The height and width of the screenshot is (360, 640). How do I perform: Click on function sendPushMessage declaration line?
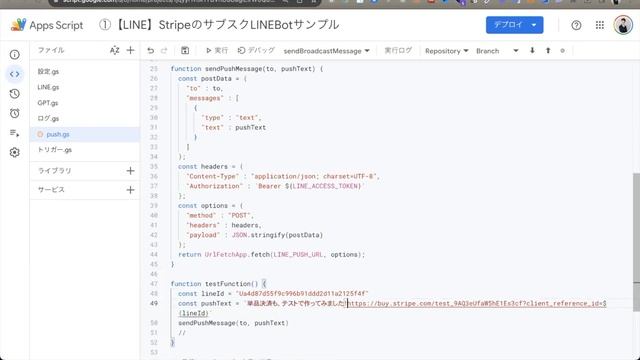tap(247, 69)
